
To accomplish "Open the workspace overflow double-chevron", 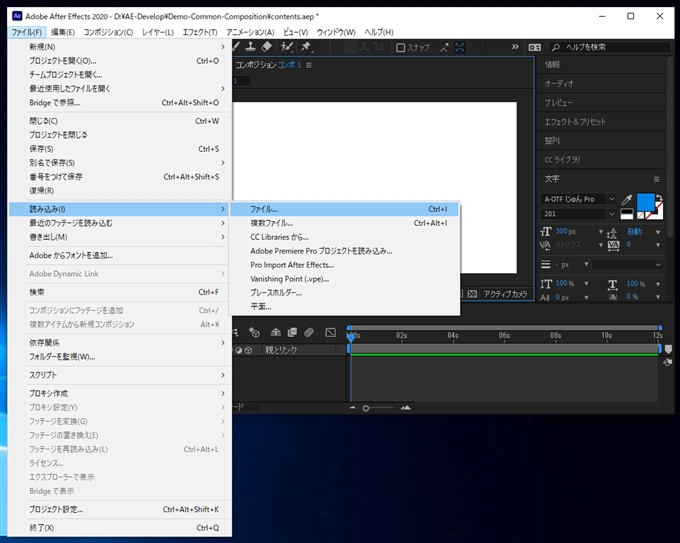I will point(515,47).
